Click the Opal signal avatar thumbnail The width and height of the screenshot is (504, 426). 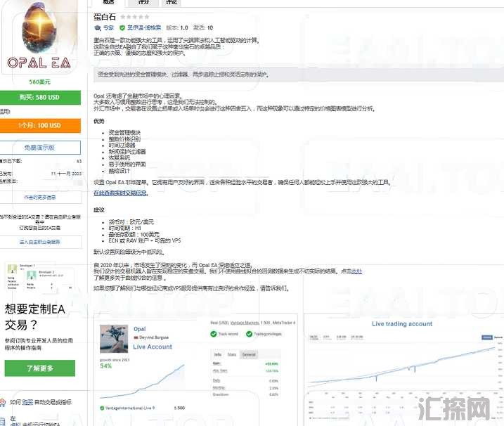click(114, 339)
